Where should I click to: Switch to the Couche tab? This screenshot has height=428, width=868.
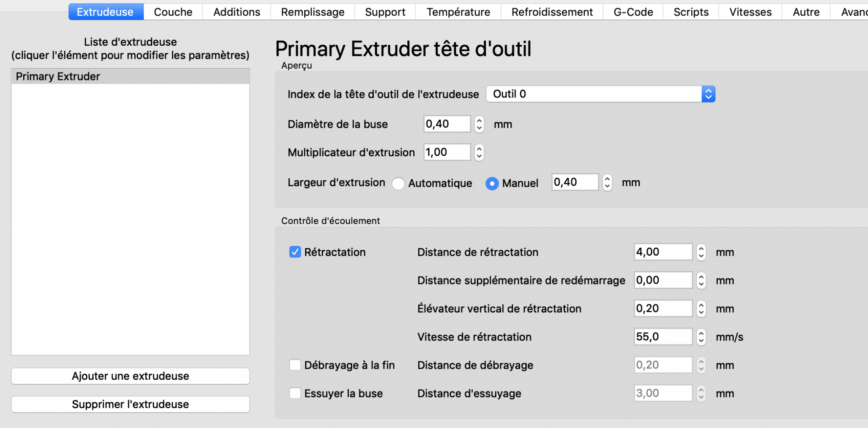pos(173,12)
